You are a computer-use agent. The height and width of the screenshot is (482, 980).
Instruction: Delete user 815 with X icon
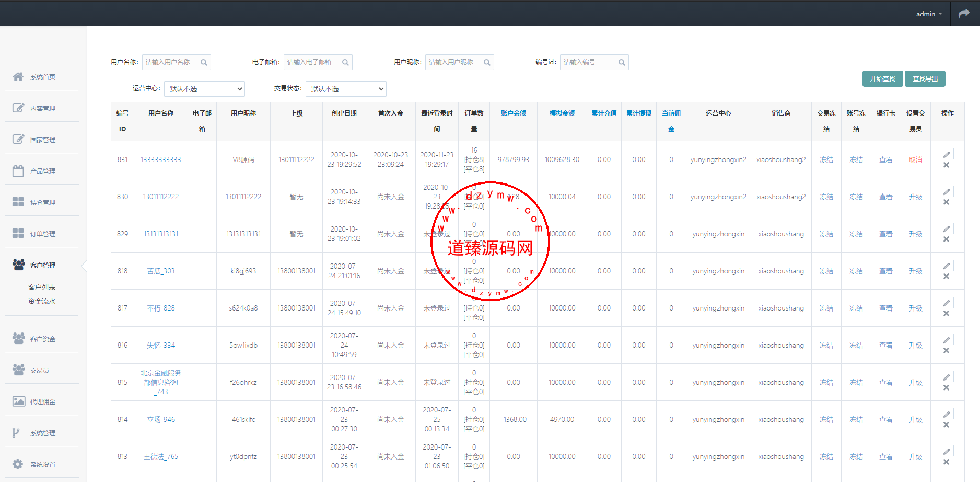click(x=946, y=387)
